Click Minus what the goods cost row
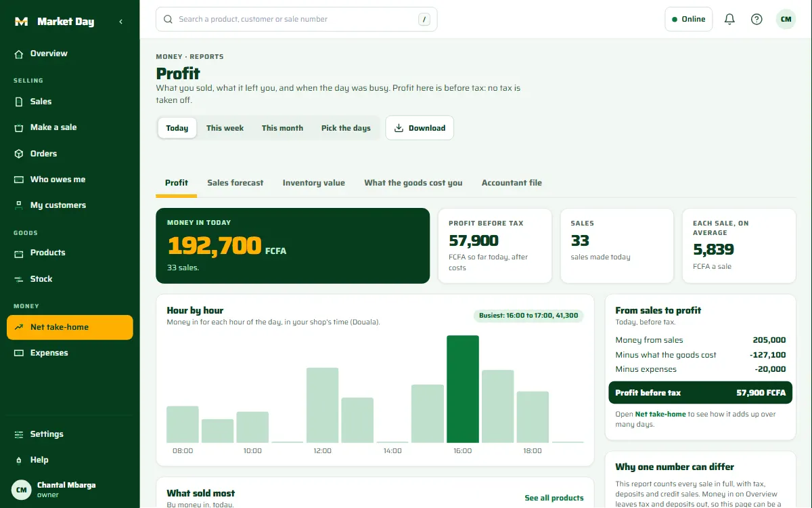The height and width of the screenshot is (508, 812). coord(700,355)
